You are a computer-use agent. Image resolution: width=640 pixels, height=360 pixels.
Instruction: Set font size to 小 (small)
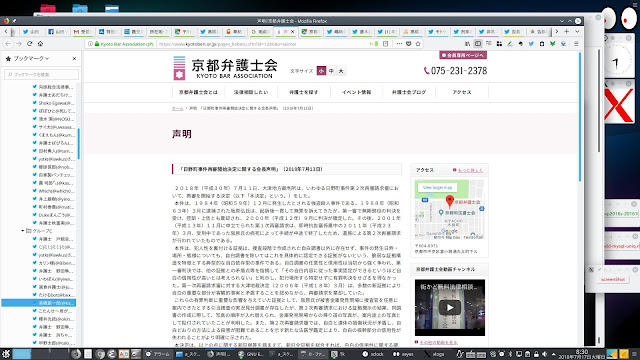click(321, 71)
